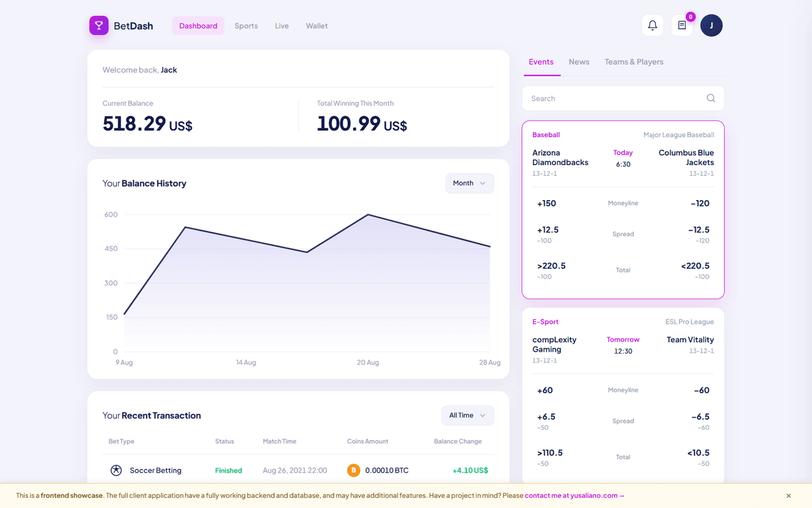The height and width of the screenshot is (508, 812).
Task: Pick Arizona Diamondbacks +150 moneyline
Action: (x=547, y=204)
